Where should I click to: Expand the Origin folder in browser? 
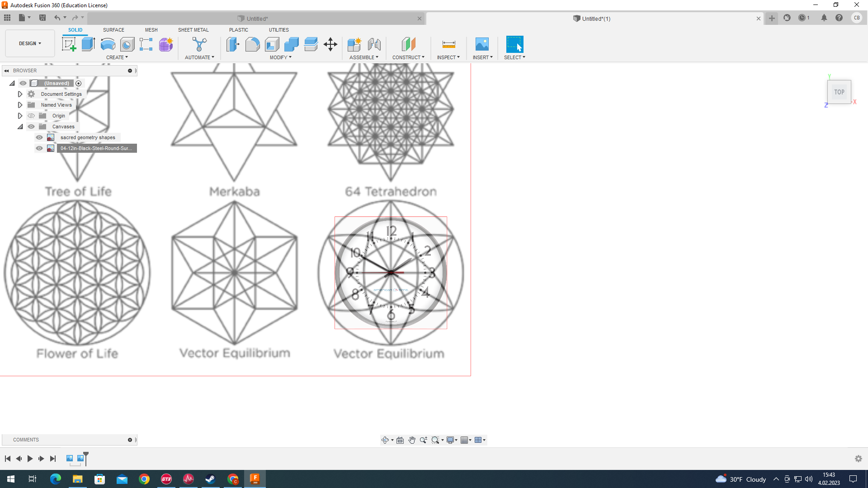(x=20, y=116)
